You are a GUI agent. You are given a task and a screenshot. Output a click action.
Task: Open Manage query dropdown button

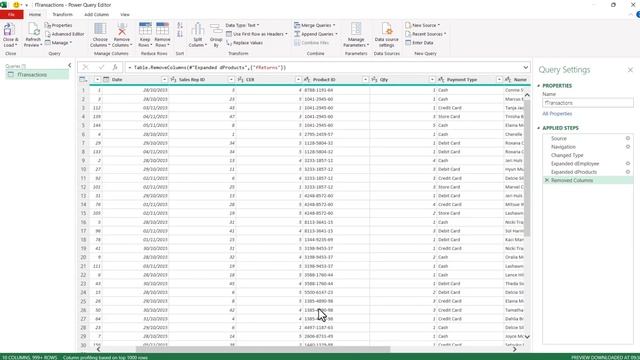pyautogui.click(x=58, y=43)
